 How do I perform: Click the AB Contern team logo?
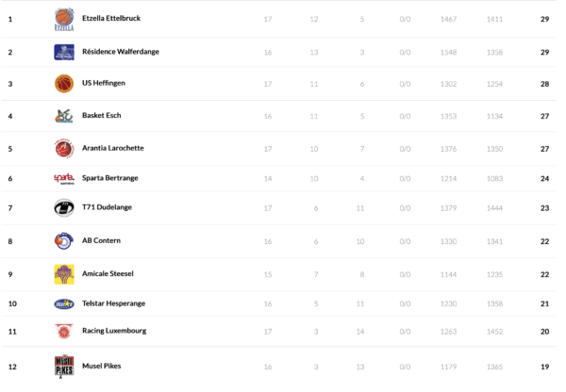click(x=64, y=241)
